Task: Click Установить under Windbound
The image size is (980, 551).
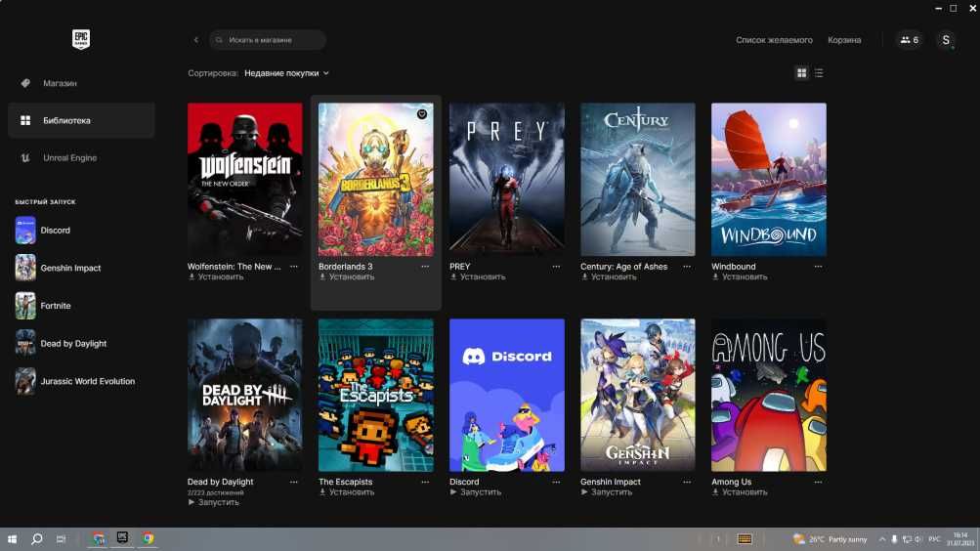Action: (740, 276)
